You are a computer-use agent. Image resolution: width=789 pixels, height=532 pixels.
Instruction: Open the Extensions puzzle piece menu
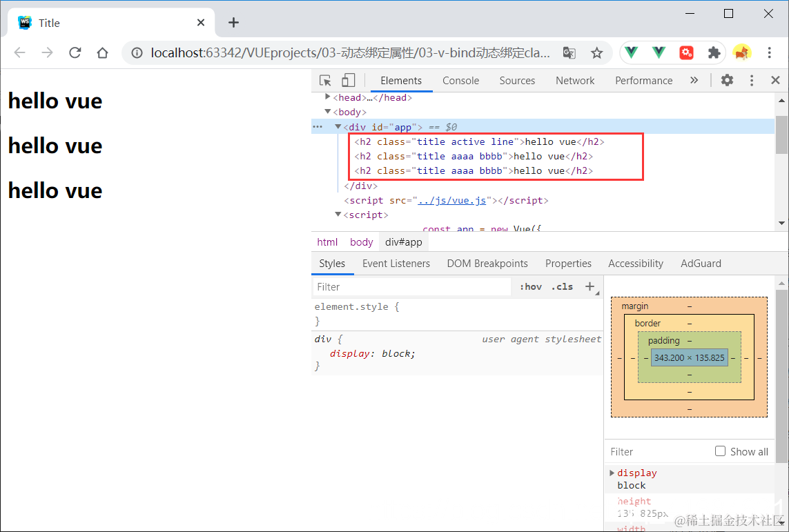(714, 52)
